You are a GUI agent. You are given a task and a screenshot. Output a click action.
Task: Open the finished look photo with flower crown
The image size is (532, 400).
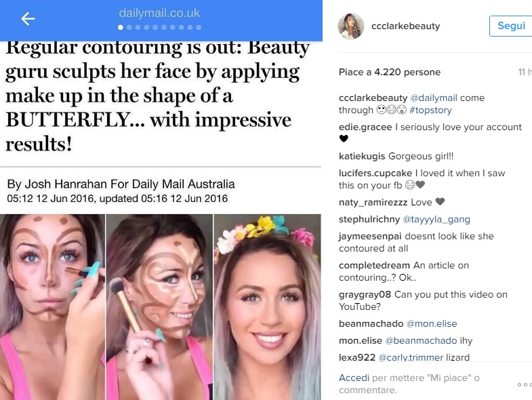click(x=268, y=307)
